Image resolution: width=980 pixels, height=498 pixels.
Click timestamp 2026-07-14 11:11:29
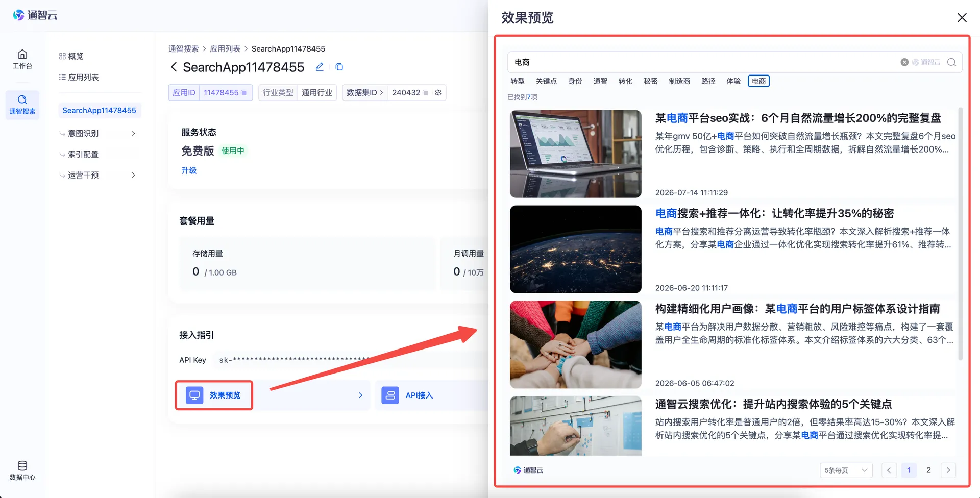tap(691, 192)
